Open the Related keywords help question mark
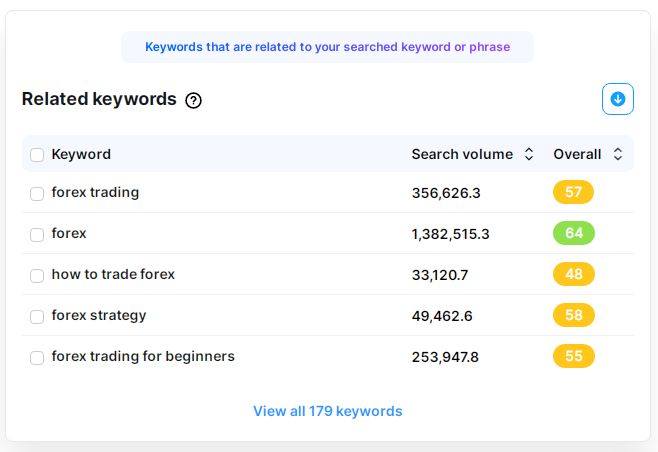 point(193,100)
